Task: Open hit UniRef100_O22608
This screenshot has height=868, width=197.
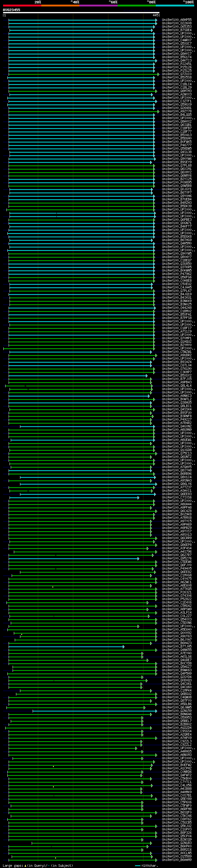Action: [x=177, y=23]
